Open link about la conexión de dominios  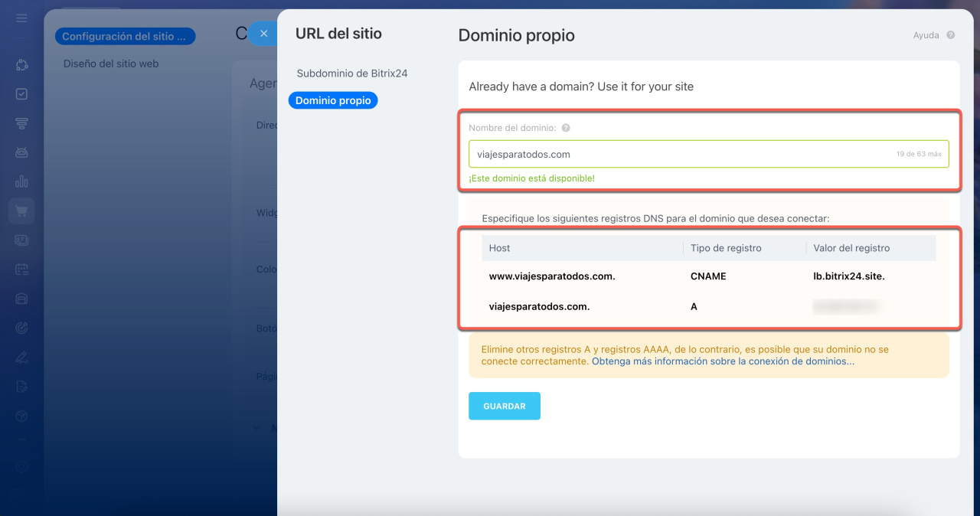pyautogui.click(x=723, y=361)
